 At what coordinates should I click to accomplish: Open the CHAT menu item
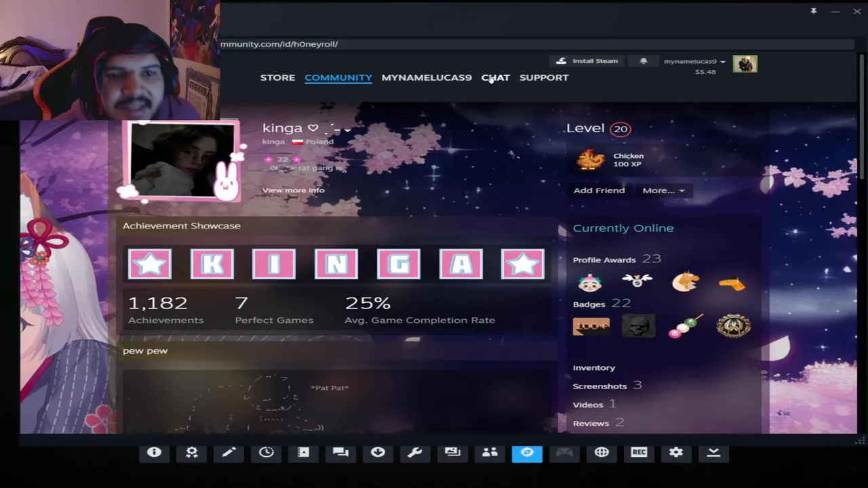pyautogui.click(x=496, y=77)
